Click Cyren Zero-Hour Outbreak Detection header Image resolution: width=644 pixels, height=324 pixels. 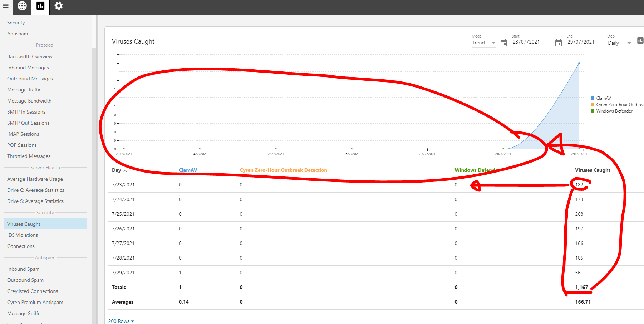(283, 170)
